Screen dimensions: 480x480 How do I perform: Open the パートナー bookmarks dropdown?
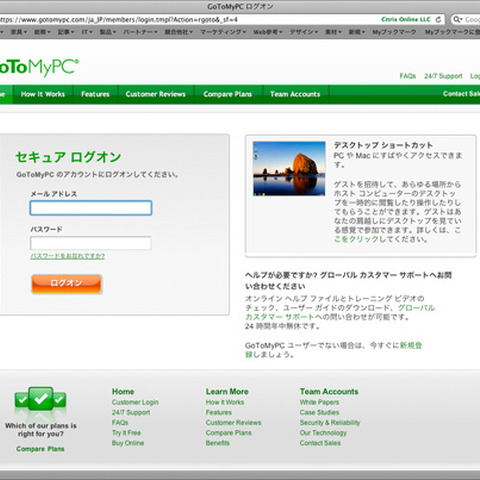pos(140,32)
